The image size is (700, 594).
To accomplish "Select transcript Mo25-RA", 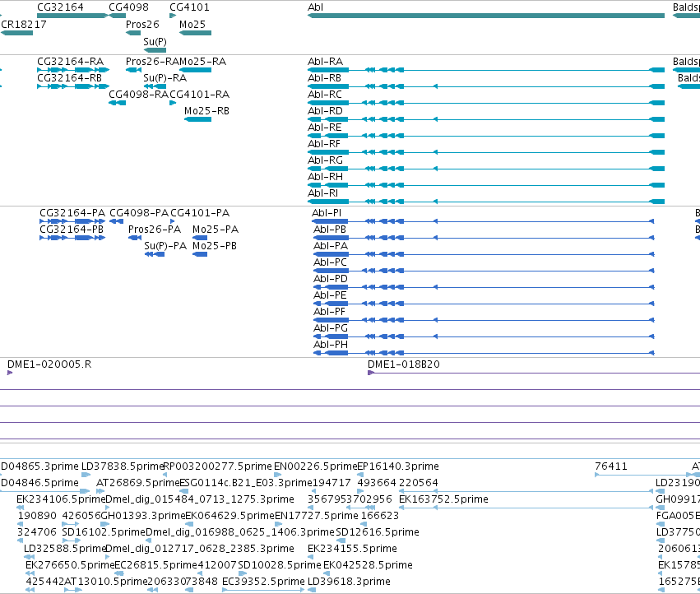I will [x=202, y=61].
